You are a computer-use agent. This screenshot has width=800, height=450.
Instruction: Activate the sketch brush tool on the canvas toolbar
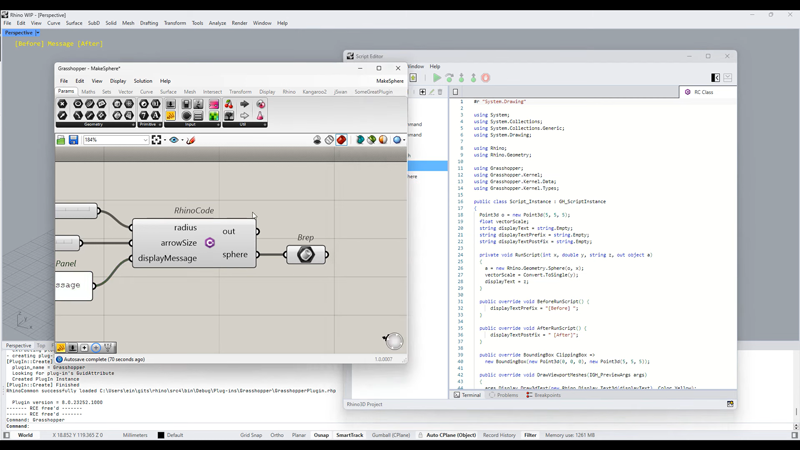pyautogui.click(x=191, y=140)
